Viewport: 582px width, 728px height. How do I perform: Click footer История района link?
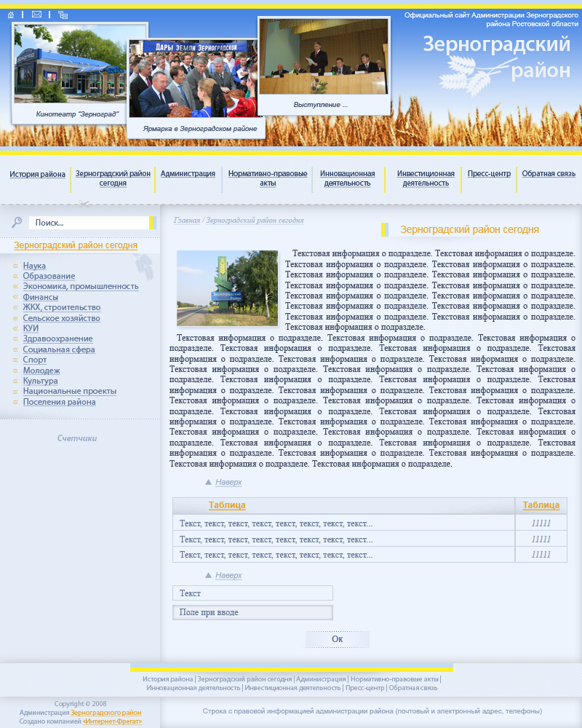[x=167, y=679]
